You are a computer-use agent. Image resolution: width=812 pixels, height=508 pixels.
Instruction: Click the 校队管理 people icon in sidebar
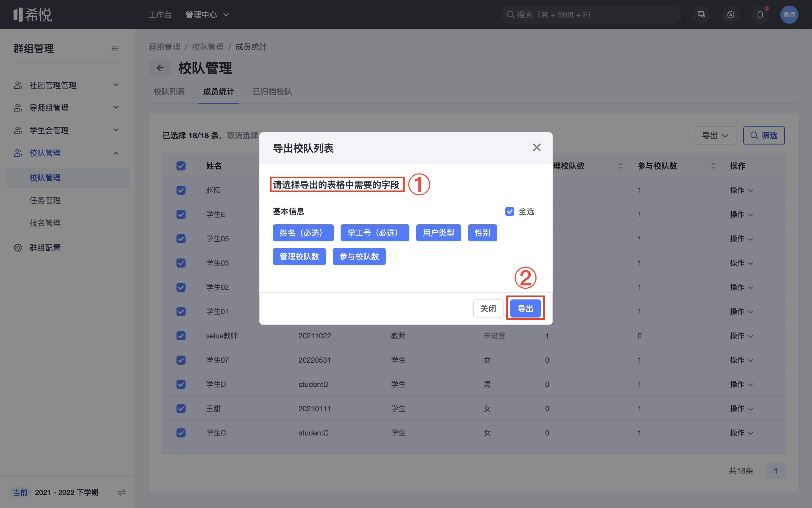point(18,153)
